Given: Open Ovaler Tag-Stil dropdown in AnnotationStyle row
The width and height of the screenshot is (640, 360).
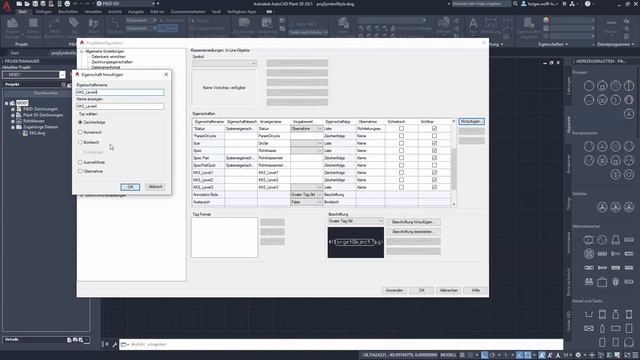Looking at the screenshot, I should coord(320,195).
